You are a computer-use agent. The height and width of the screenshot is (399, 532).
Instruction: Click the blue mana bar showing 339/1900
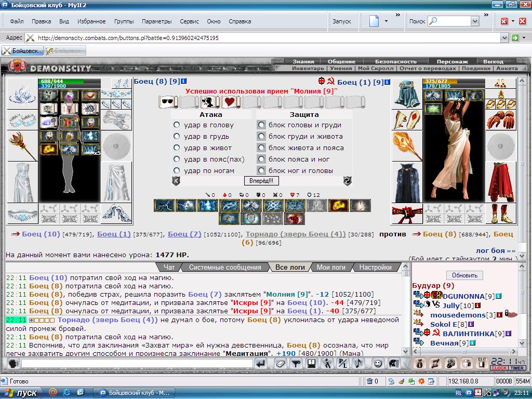pyautogui.click(x=70, y=86)
